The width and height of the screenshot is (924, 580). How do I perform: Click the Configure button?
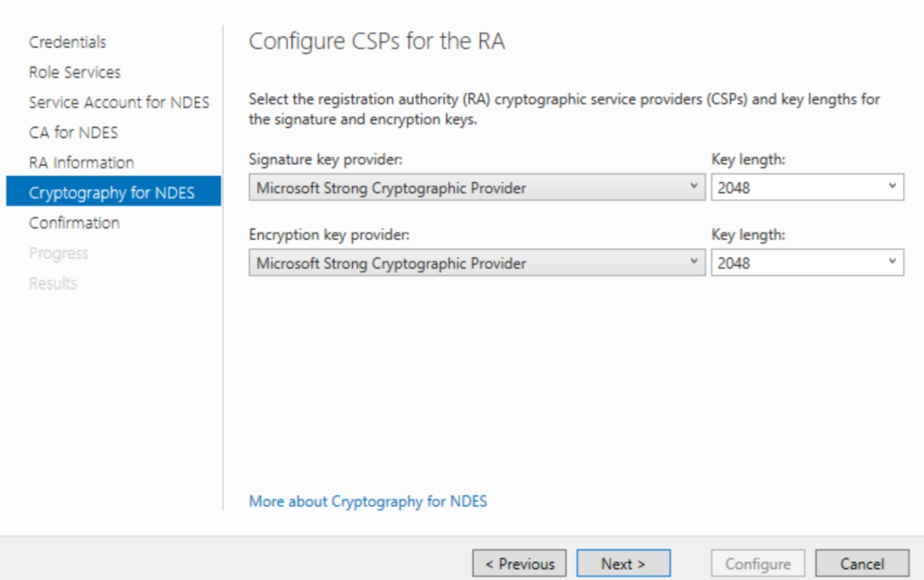pos(758,564)
